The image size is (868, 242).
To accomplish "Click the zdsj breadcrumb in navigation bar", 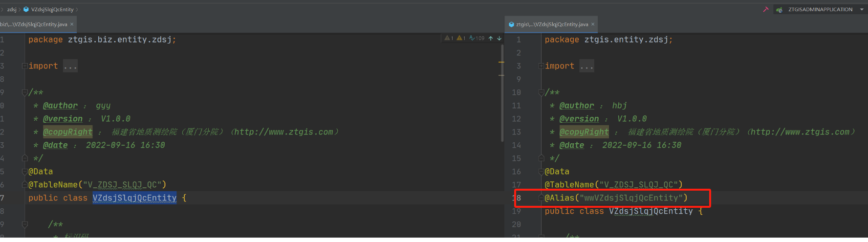I will (x=12, y=9).
